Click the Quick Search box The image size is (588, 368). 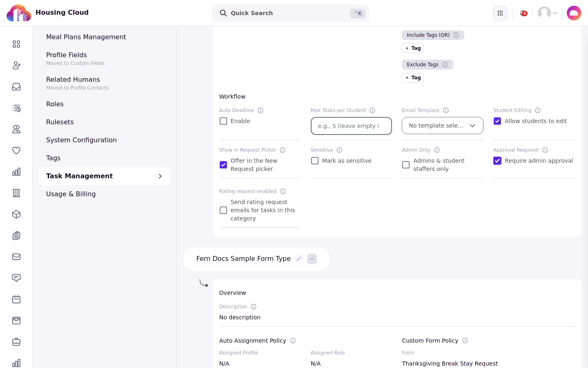[x=291, y=13]
